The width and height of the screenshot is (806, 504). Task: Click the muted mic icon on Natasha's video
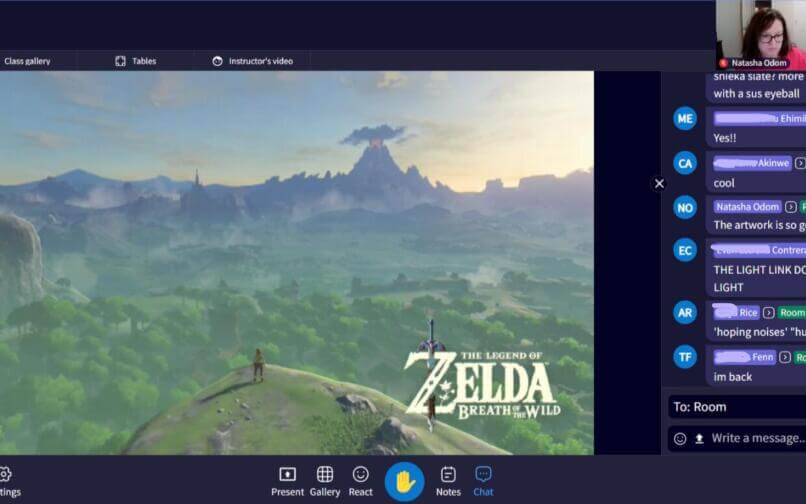point(723,63)
